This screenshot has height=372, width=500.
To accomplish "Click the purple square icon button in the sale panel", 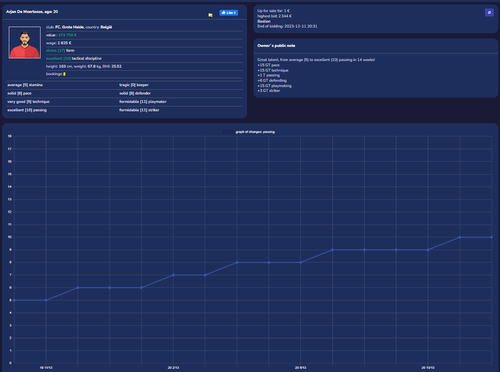I will 489,12.
